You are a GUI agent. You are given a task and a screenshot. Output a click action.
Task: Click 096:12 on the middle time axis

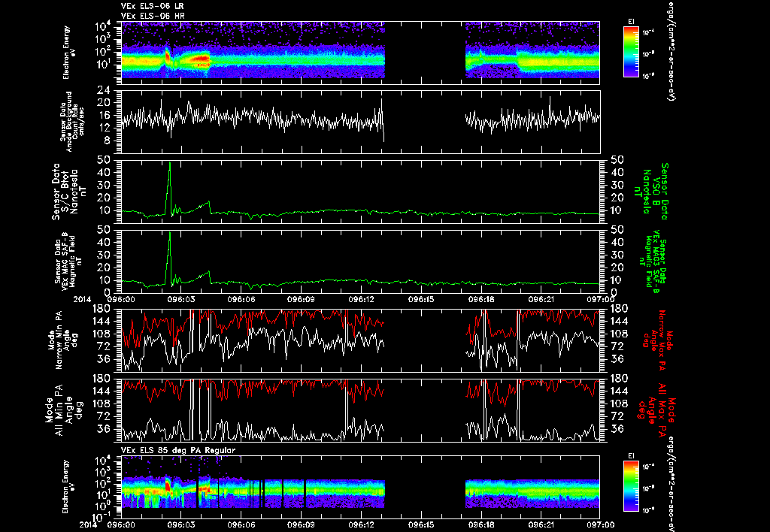point(361,299)
